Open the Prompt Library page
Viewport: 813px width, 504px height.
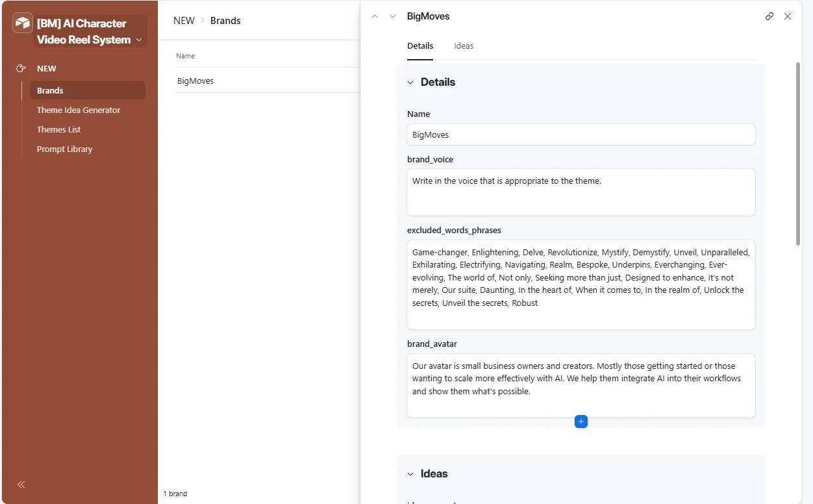[65, 149]
